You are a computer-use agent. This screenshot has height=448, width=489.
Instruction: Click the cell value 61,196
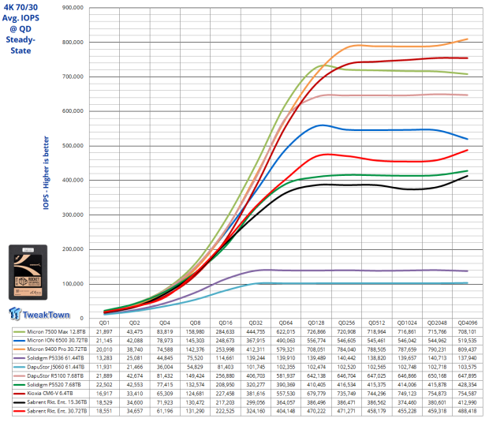coord(165,411)
